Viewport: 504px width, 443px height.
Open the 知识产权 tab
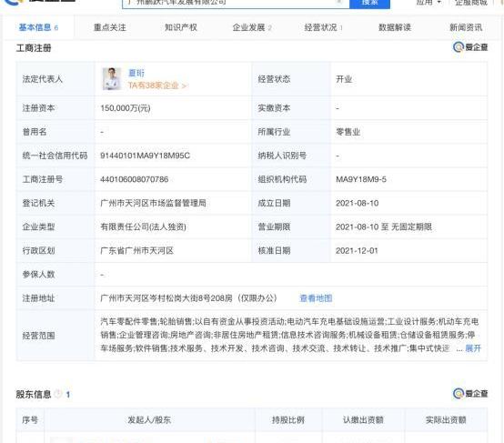tap(181, 27)
